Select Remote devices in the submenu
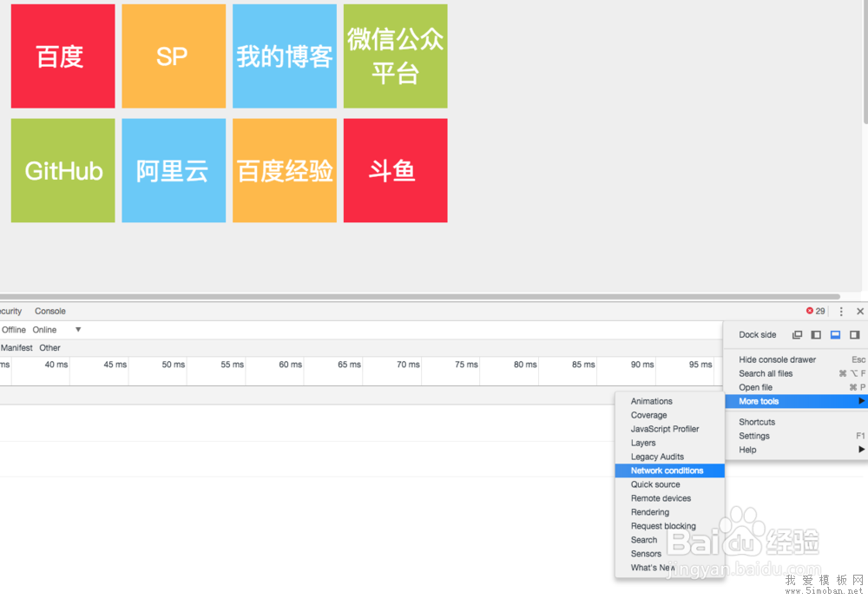This screenshot has width=868, height=599. coord(670,498)
